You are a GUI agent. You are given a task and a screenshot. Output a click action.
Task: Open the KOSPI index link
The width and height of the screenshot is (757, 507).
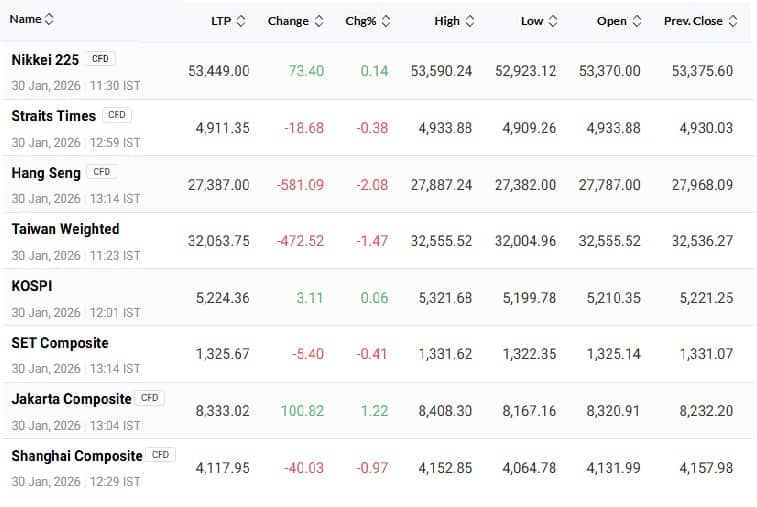point(32,286)
